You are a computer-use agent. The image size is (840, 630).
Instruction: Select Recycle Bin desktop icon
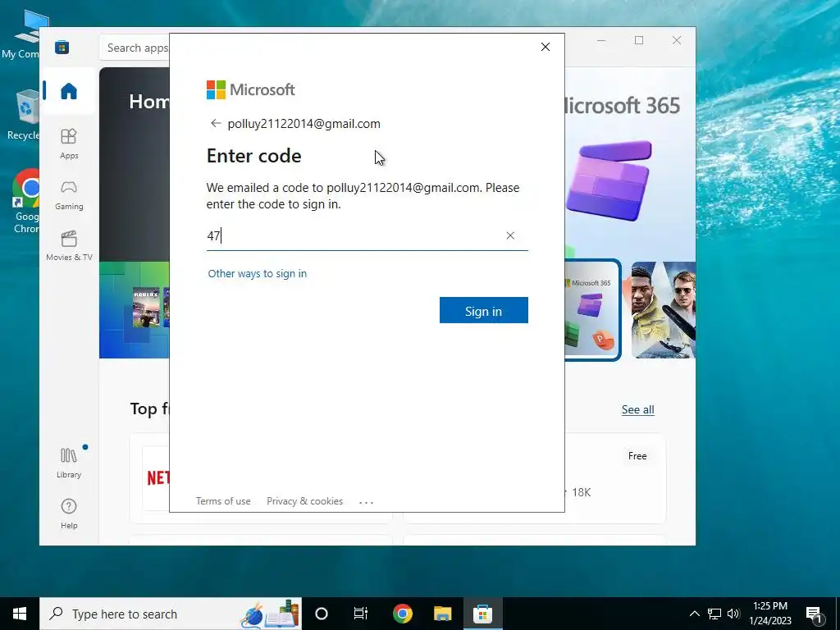pyautogui.click(x=24, y=115)
